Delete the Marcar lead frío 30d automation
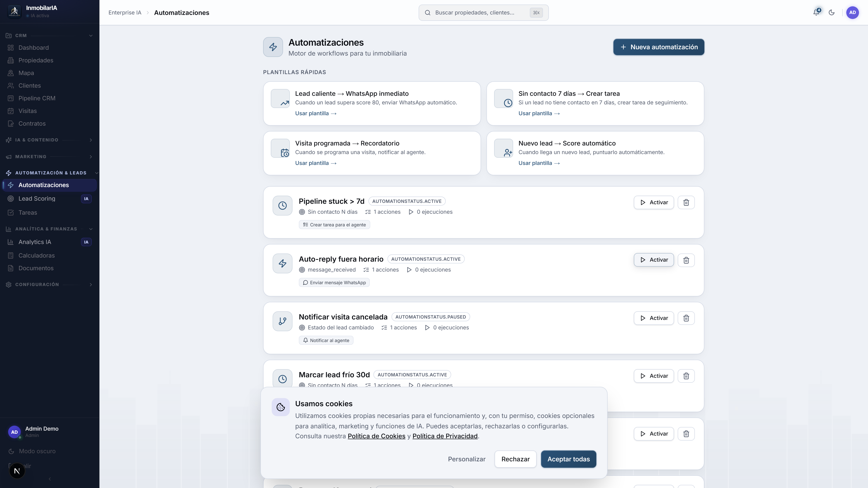Image resolution: width=868 pixels, height=488 pixels. click(686, 376)
